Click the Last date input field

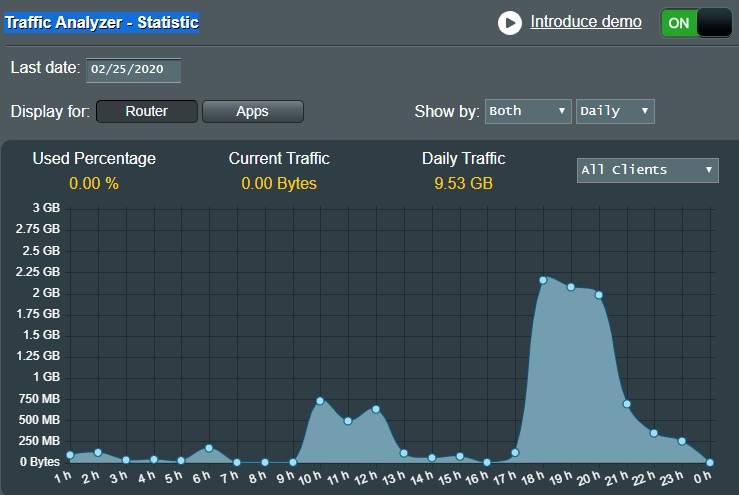tap(133, 70)
